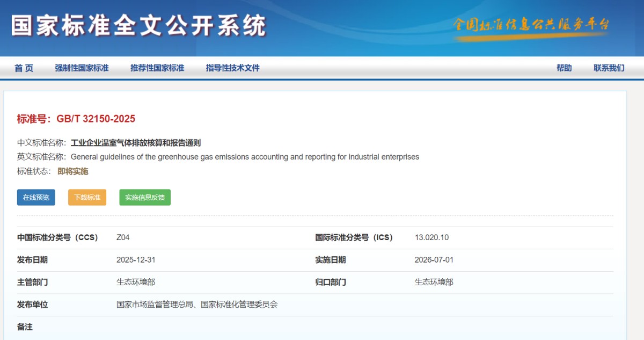The image size is (644, 340).
Task: Click the 全国标准信息公共服务平台 calligraphy logo
Action: [530, 26]
